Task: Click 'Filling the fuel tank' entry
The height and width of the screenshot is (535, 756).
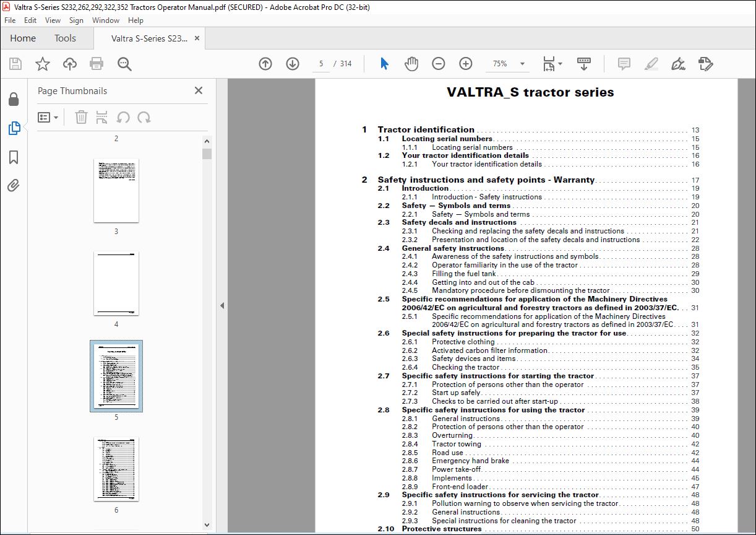Action: coord(464,274)
